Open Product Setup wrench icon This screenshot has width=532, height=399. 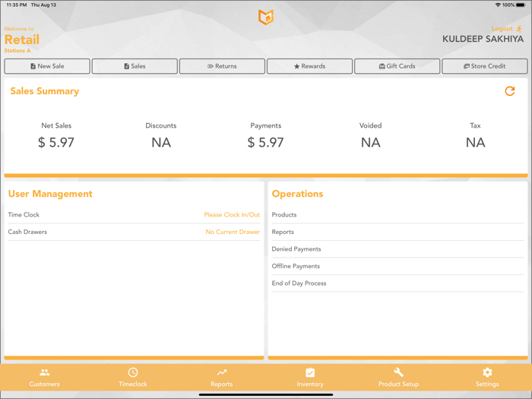tap(399, 372)
